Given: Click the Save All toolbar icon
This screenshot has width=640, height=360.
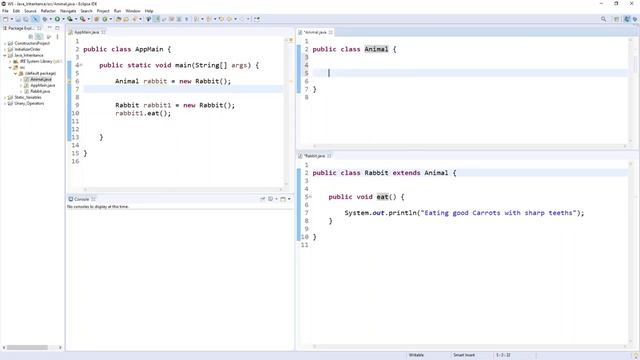Looking at the screenshot, I should 25,19.
